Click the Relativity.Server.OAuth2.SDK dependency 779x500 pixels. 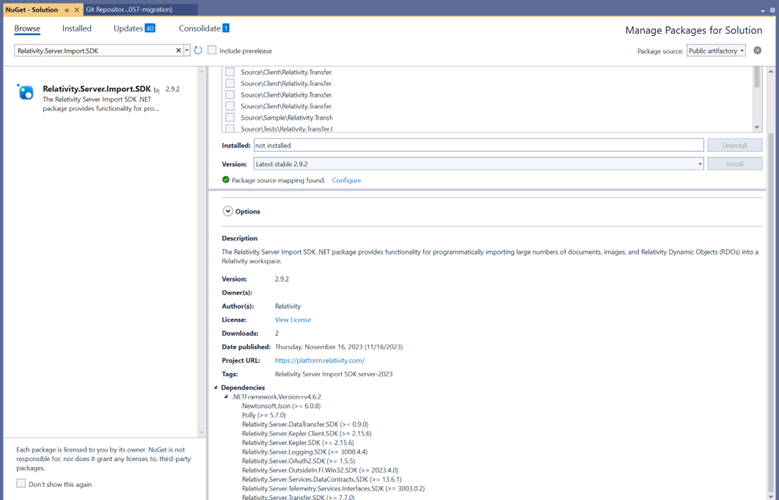(298, 461)
